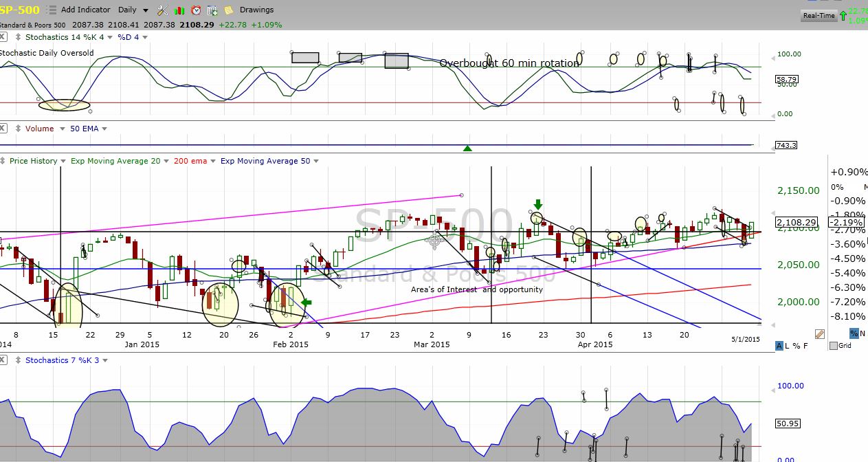Switch to L log scale mode
The height and width of the screenshot is (462, 868).
pyautogui.click(x=788, y=346)
